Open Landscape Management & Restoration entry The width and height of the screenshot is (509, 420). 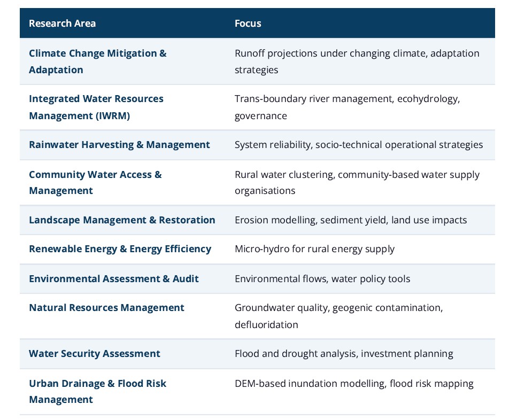click(122, 220)
